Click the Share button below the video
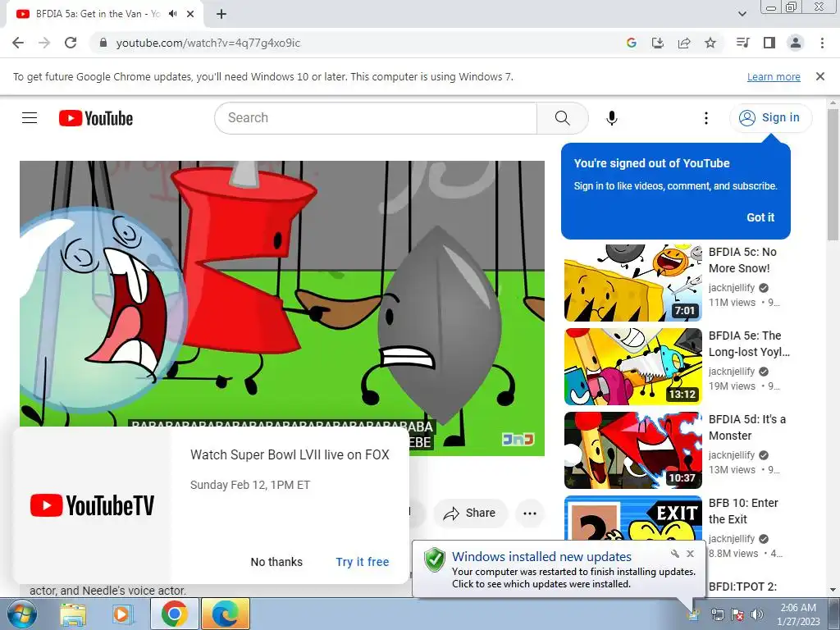Screen dimensions: 840x630 (x=470, y=514)
